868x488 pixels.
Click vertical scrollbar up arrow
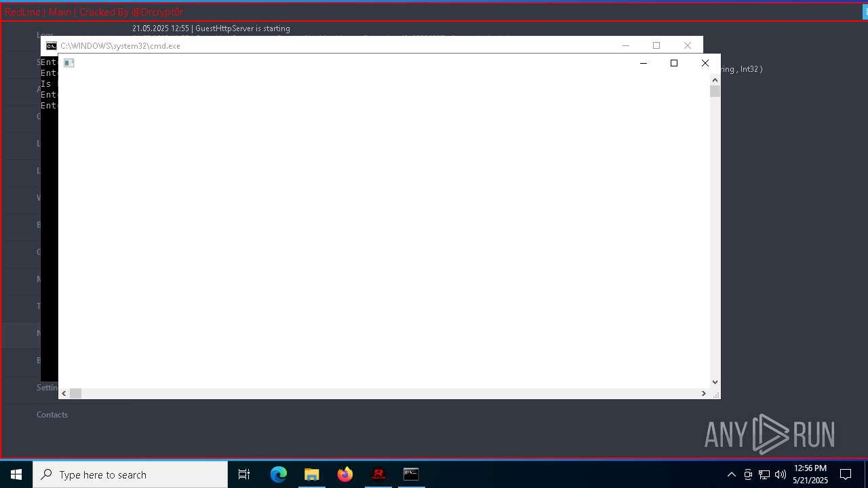point(715,80)
